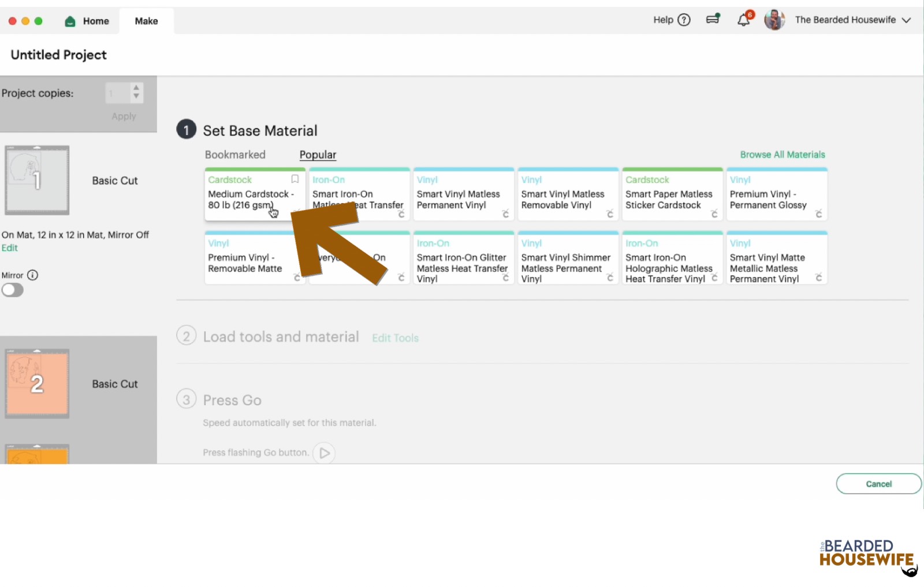
Task: Click the Mirror info icon
Action: [x=33, y=275]
